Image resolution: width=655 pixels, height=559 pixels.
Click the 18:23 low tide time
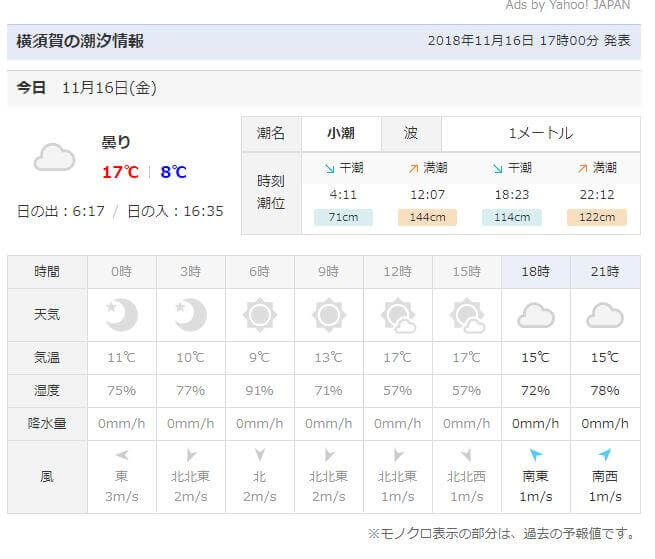click(512, 195)
